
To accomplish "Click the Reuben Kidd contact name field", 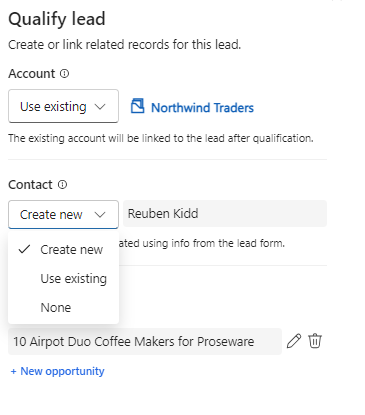I will [225, 213].
